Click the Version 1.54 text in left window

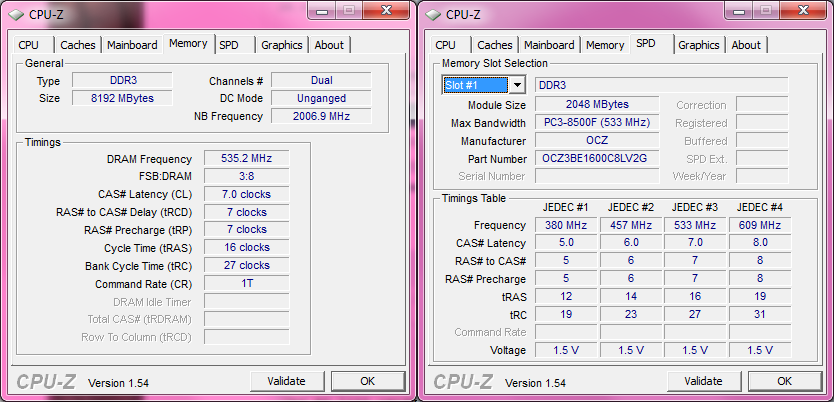coord(118,383)
